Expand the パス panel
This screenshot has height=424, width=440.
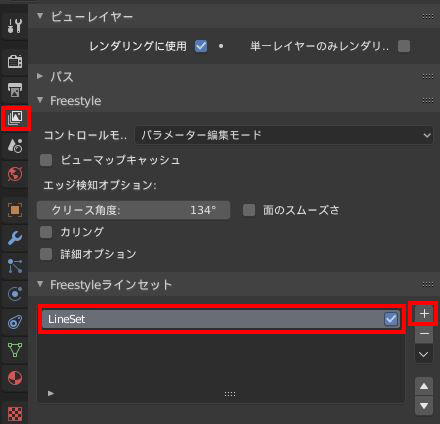click(40, 76)
